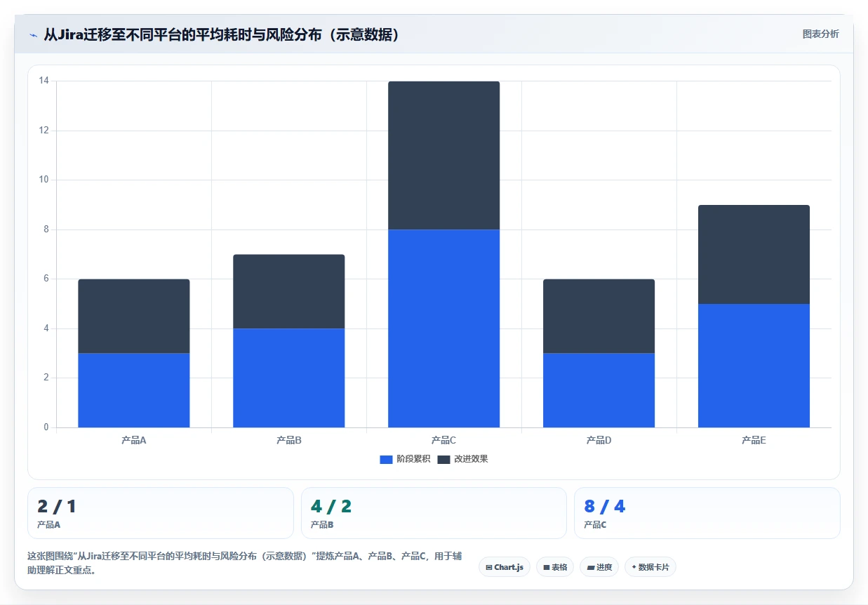Click the dark segment of the 产品A bar
This screenshot has width=868, height=605.
(x=134, y=316)
